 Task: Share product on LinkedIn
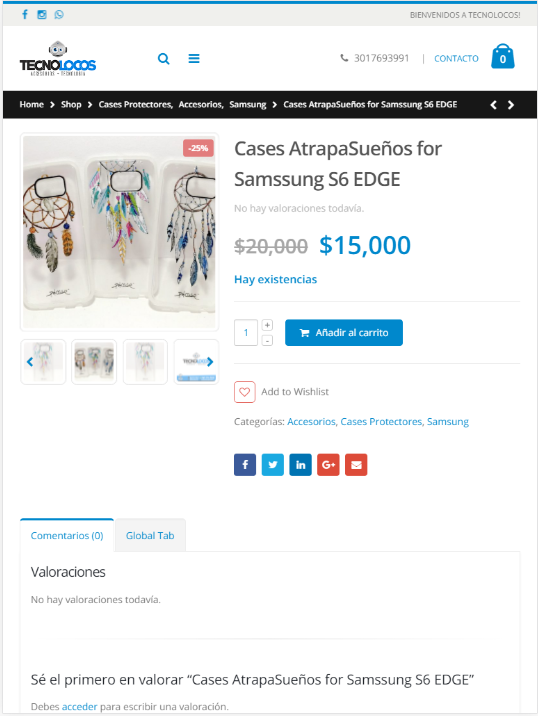pyautogui.click(x=301, y=465)
